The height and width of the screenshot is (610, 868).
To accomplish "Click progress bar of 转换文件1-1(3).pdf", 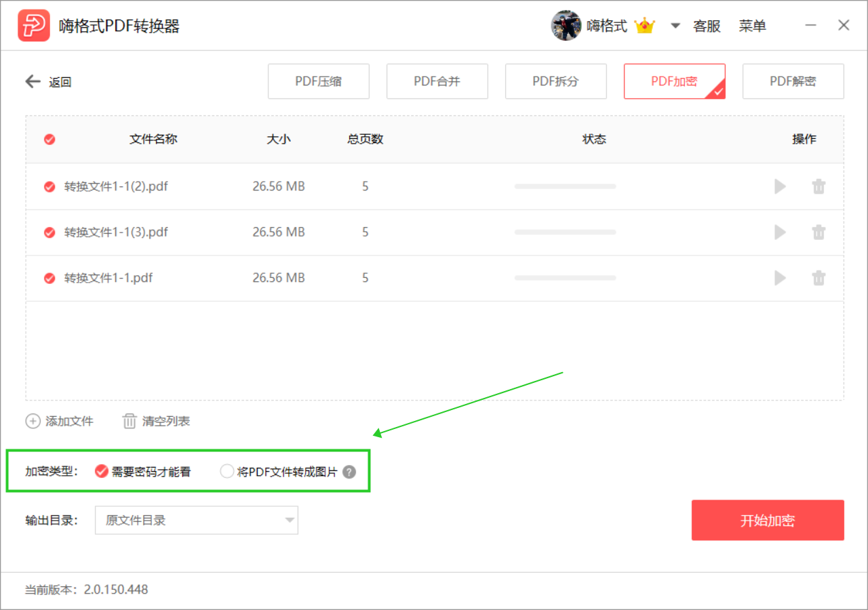I will pyautogui.click(x=565, y=232).
